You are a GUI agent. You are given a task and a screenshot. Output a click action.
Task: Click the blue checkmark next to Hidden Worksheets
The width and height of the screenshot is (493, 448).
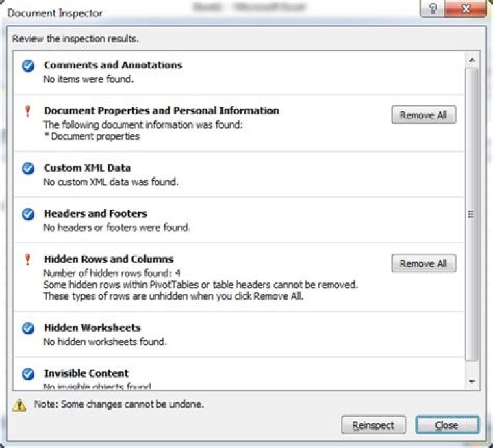click(x=28, y=328)
